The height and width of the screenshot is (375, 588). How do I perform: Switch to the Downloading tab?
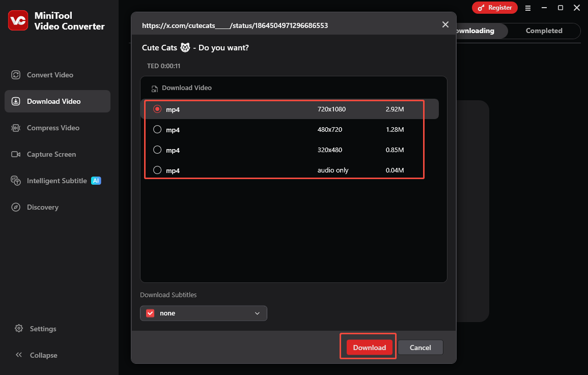(x=477, y=31)
